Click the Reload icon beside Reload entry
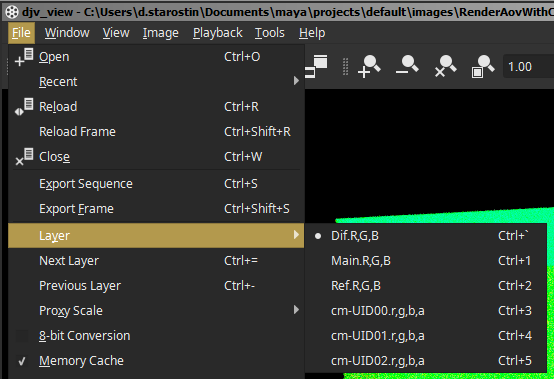This screenshot has width=554, height=379. pos(24,107)
